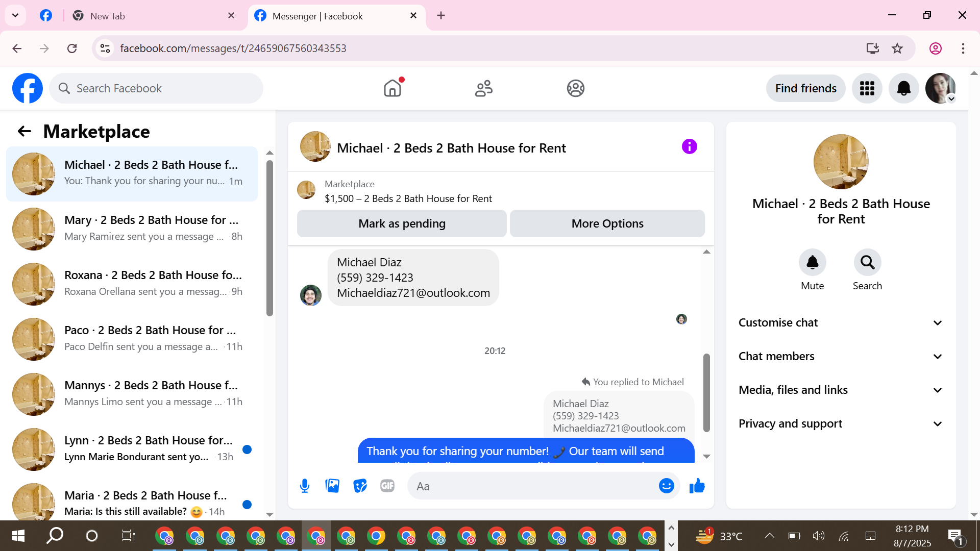Open the GIF picker

pos(387,486)
